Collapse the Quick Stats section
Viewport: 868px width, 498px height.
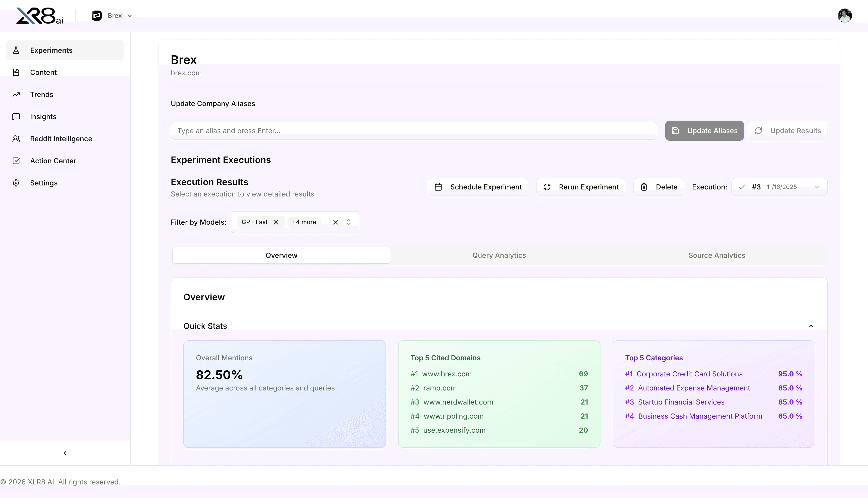(x=811, y=326)
